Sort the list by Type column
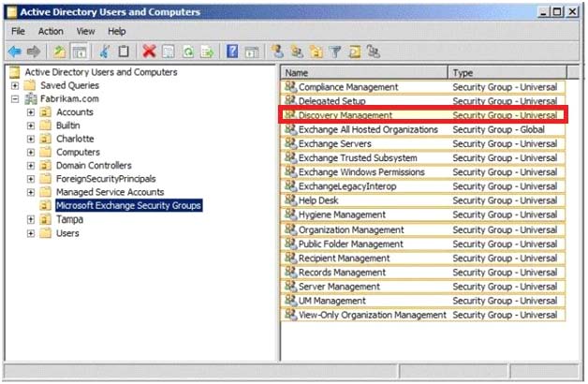588x384 pixels. pyautogui.click(x=507, y=72)
